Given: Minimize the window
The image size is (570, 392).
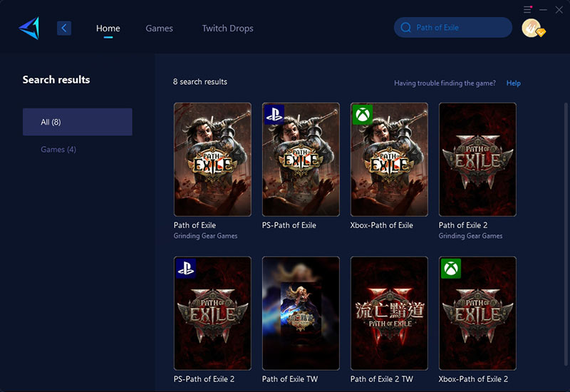Looking at the screenshot, I should (543, 10).
